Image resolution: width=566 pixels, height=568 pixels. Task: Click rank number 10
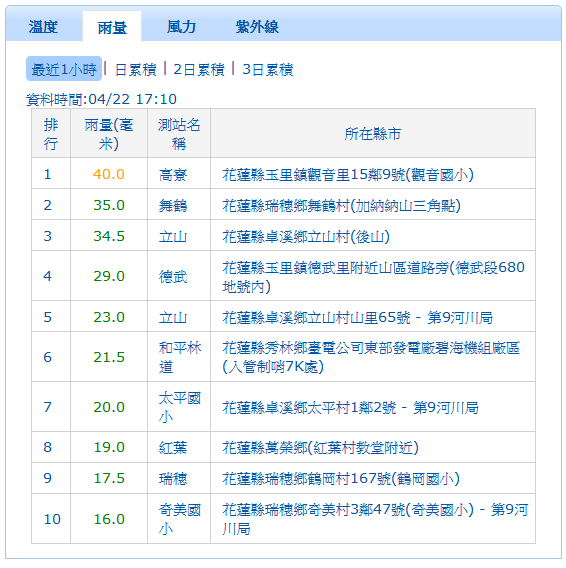52,519
